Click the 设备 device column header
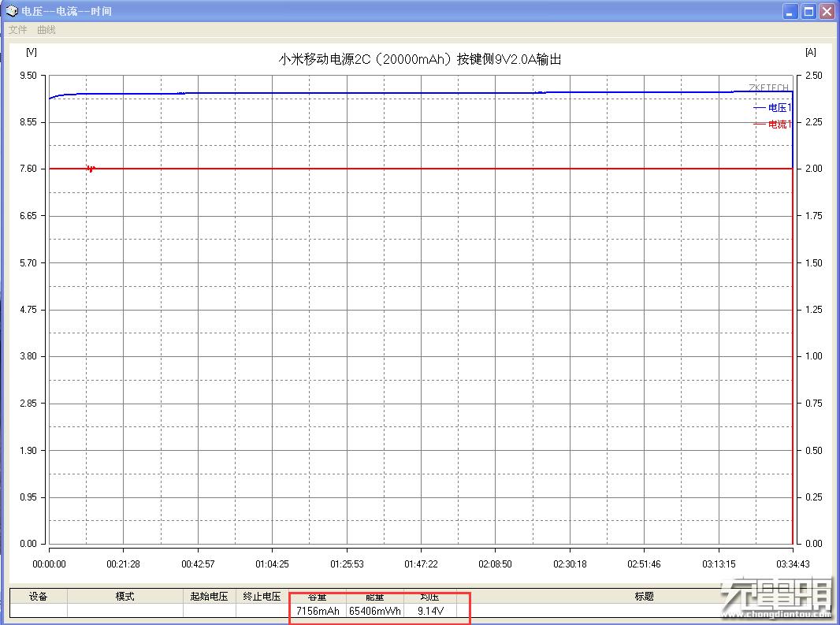Screen dimensions: 840x625 click(x=38, y=596)
